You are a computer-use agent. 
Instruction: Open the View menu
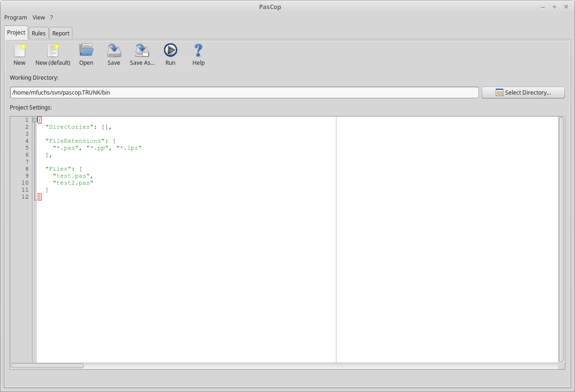coord(39,17)
